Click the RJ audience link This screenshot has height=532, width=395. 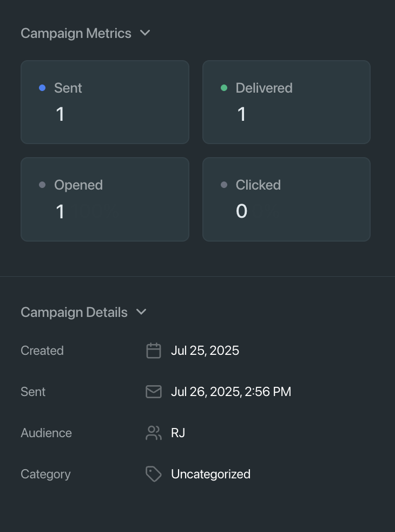coord(179,433)
